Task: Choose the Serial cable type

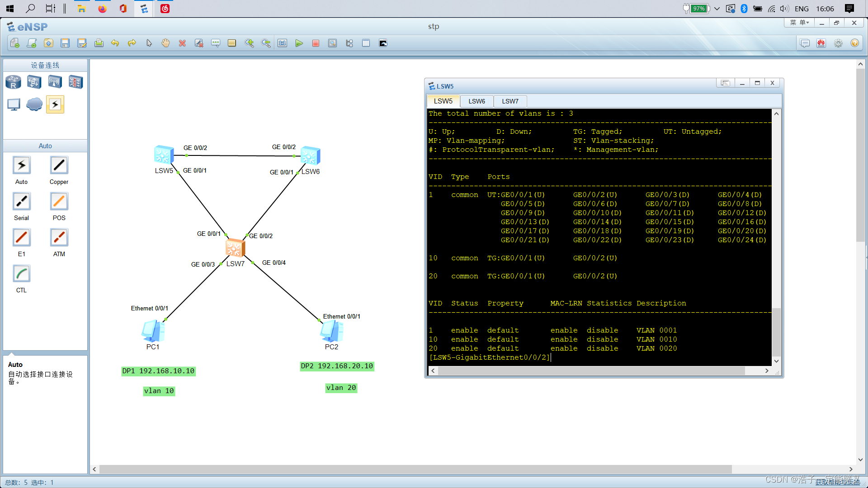Action: click(21, 202)
